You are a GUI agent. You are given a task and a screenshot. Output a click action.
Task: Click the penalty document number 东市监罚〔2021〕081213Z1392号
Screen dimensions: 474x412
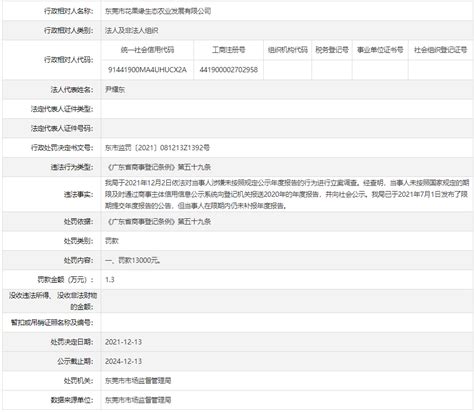coord(157,148)
